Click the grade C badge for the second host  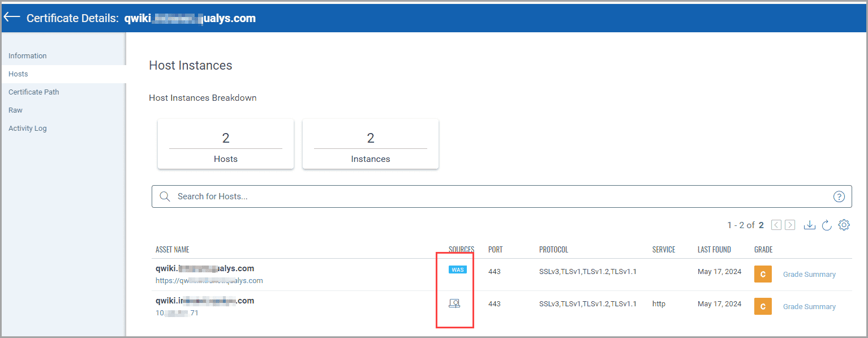[762, 306]
